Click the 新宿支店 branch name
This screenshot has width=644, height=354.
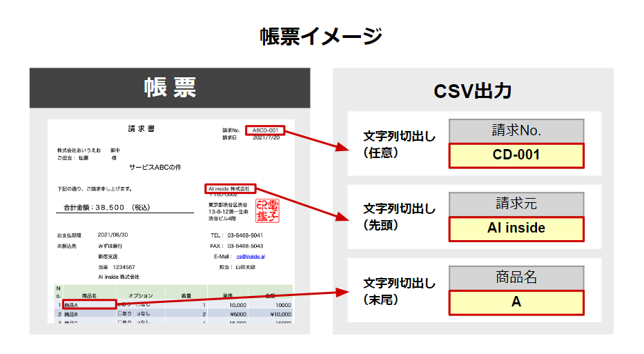click(108, 256)
